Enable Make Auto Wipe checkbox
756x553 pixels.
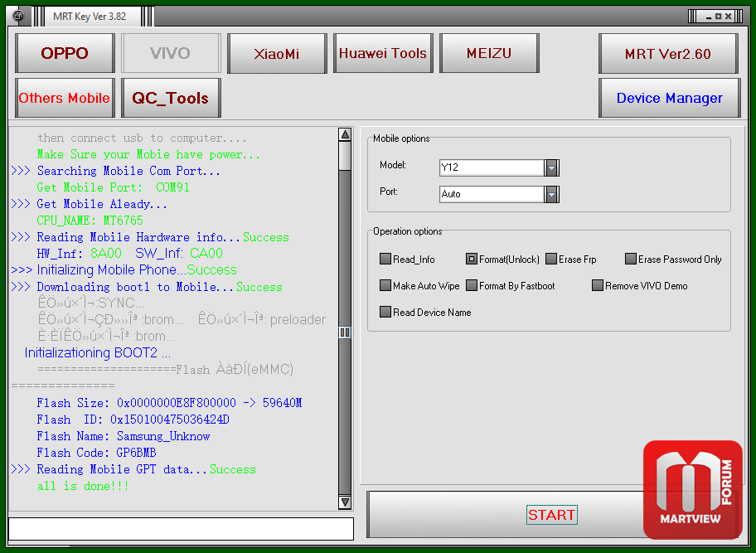pyautogui.click(x=385, y=285)
